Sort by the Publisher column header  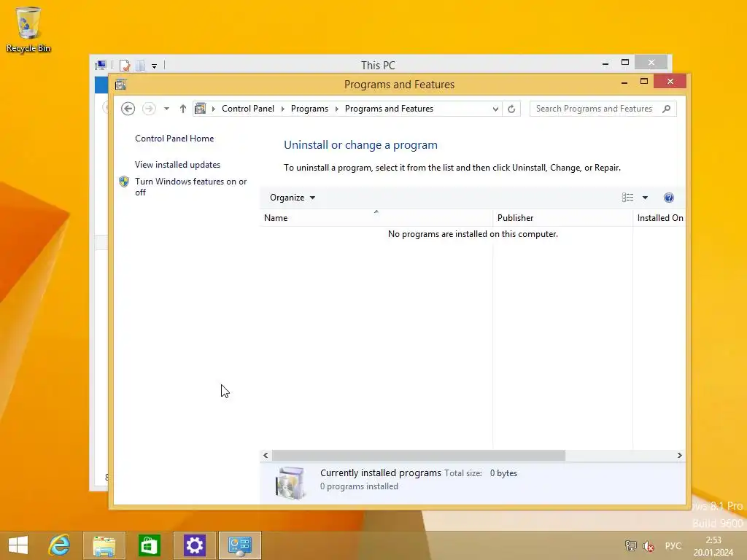(x=562, y=217)
